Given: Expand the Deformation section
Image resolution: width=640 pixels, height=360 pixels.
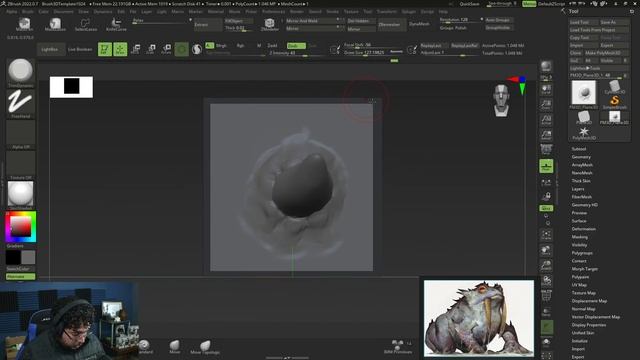Looking at the screenshot, I should coord(584,229).
